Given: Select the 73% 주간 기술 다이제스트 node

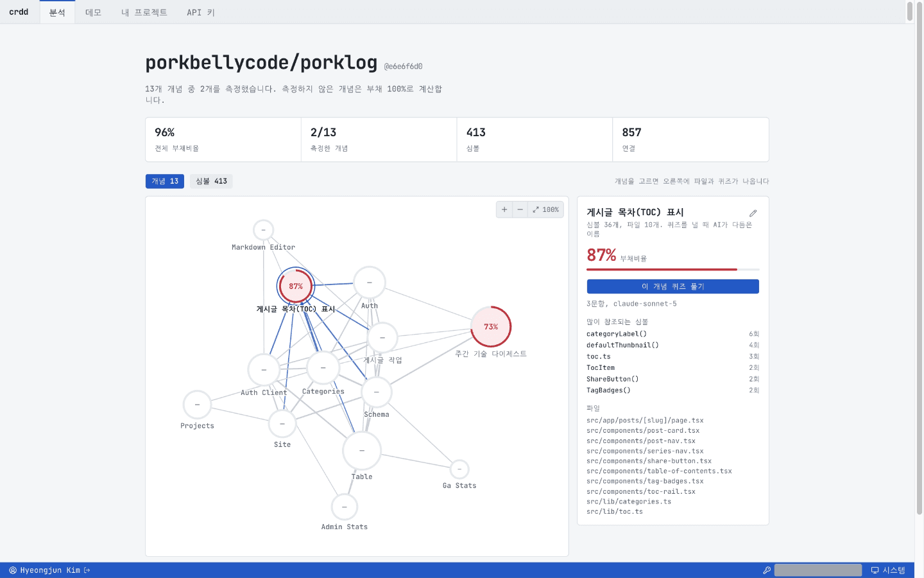Looking at the screenshot, I should pyautogui.click(x=491, y=327).
